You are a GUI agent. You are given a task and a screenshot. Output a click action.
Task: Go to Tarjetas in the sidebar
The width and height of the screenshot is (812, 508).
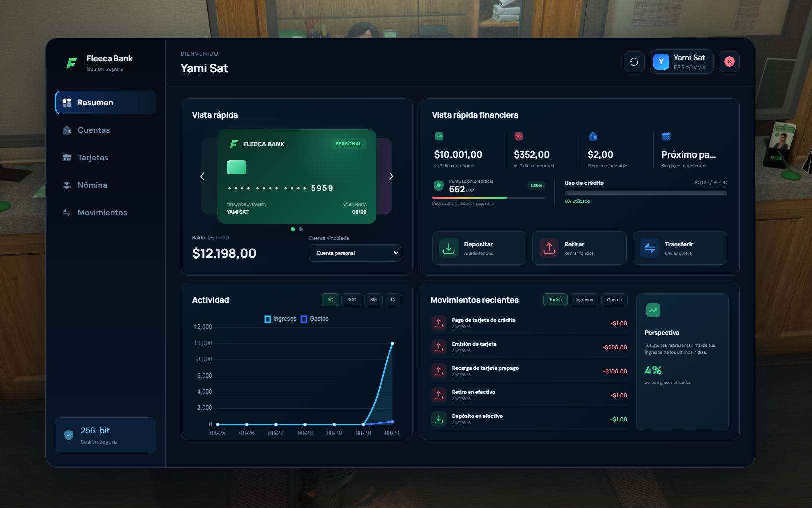[x=106, y=157]
